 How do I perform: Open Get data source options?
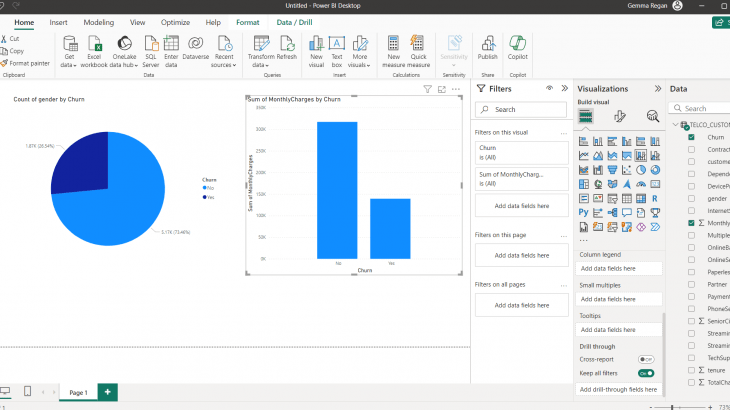coord(69,52)
